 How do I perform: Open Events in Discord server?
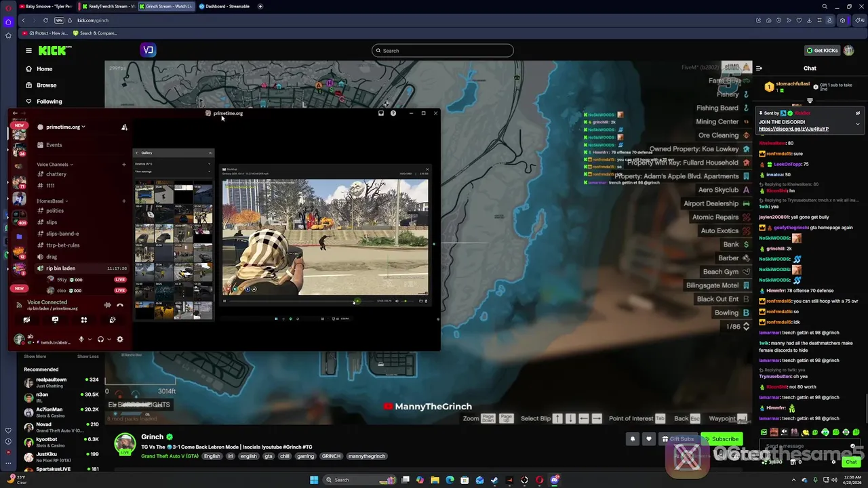(x=54, y=145)
